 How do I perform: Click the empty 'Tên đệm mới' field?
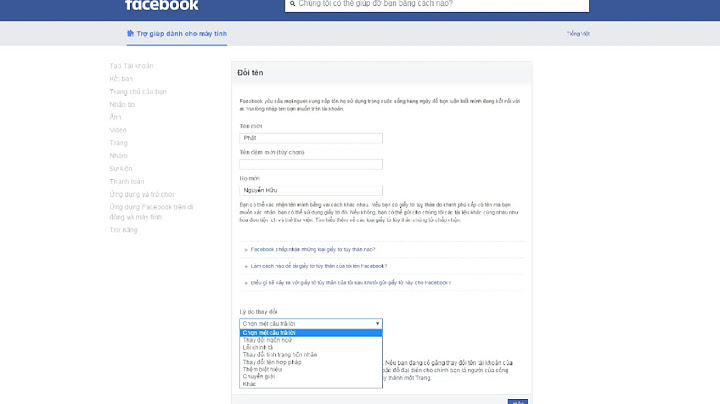[x=311, y=164]
